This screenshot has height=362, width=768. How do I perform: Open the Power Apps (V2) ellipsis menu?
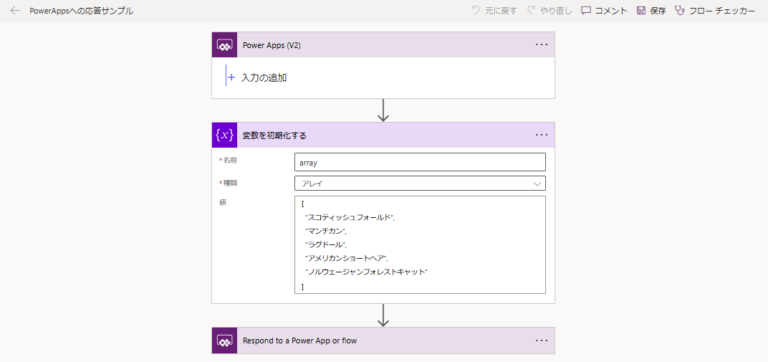541,45
